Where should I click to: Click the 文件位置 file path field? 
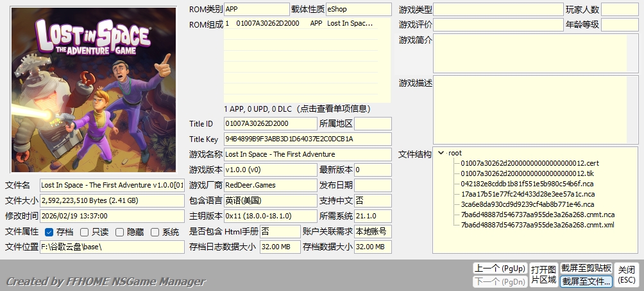click(x=112, y=247)
